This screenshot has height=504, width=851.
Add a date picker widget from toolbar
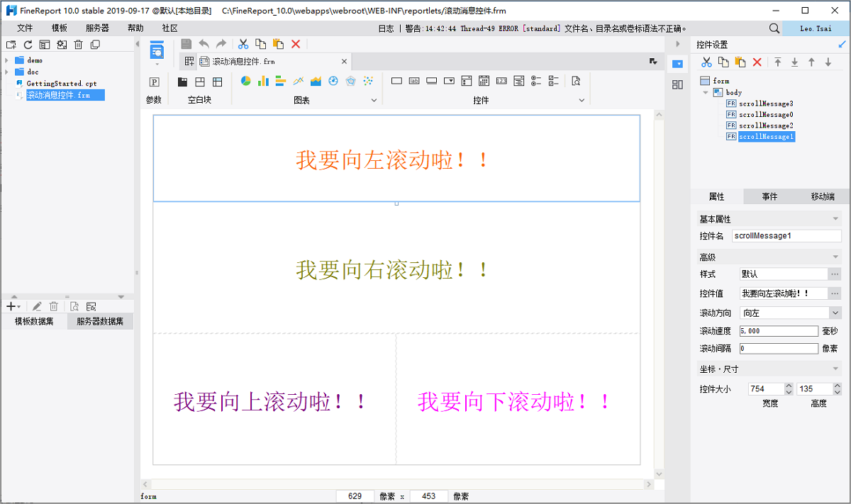point(484,81)
